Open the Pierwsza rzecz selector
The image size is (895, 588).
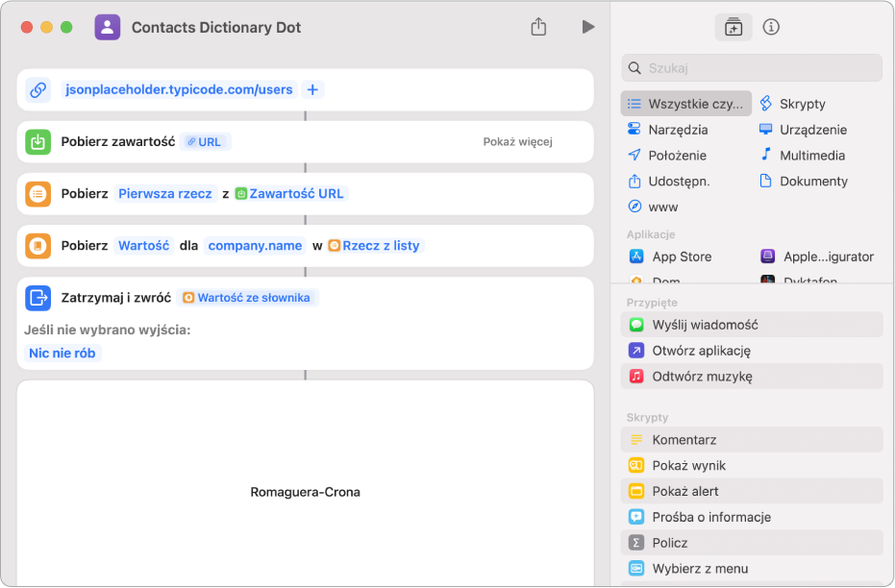point(164,193)
